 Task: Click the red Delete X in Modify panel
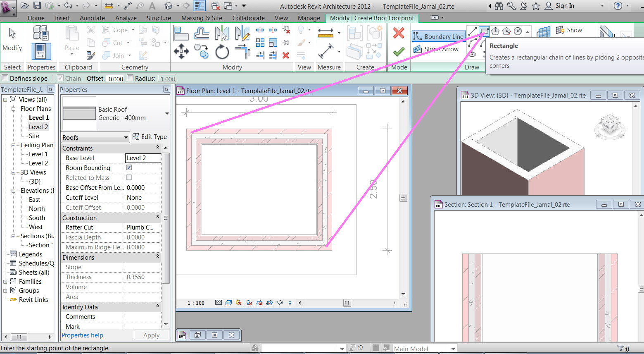286,55
